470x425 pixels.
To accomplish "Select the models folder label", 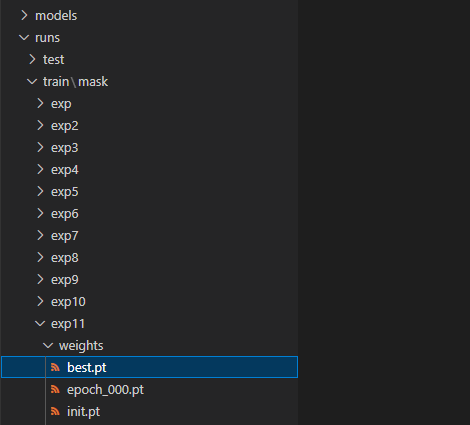I will pos(56,16).
